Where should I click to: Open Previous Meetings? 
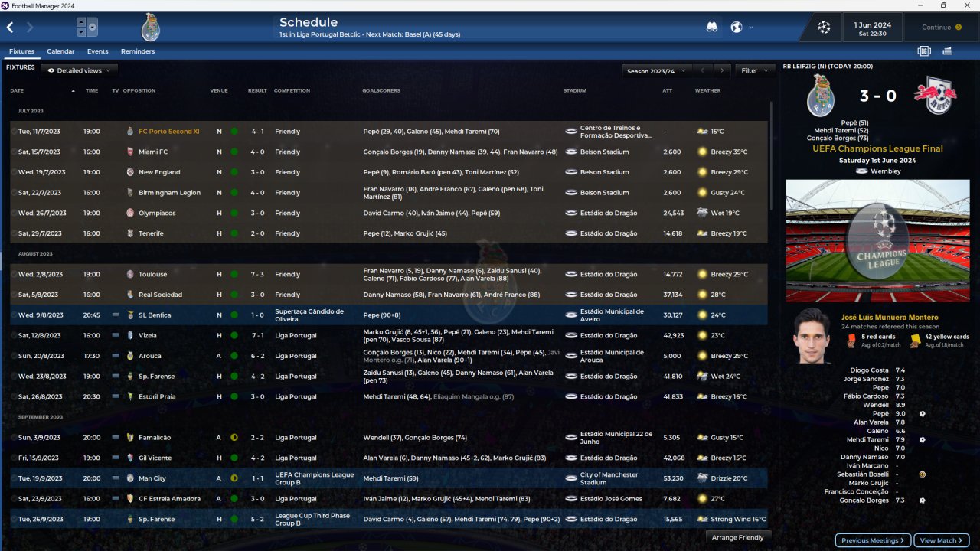click(873, 540)
